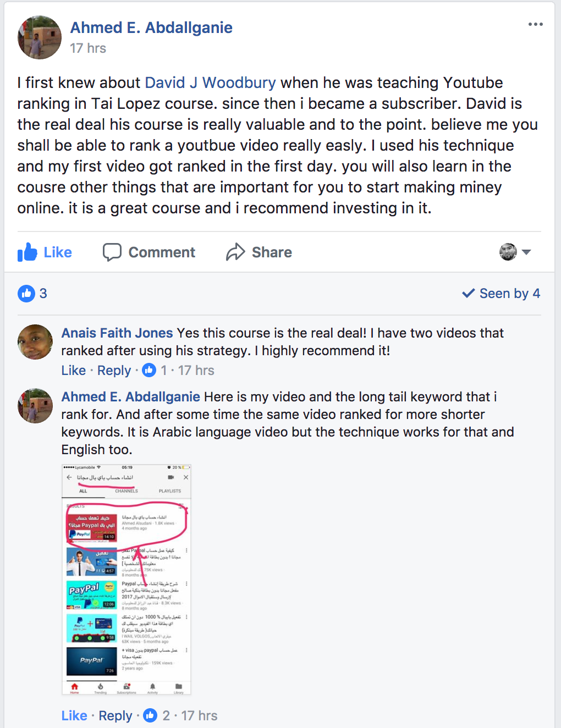Open the YouTube search screenshot image
Screen dimensions: 561x728
pos(127,580)
